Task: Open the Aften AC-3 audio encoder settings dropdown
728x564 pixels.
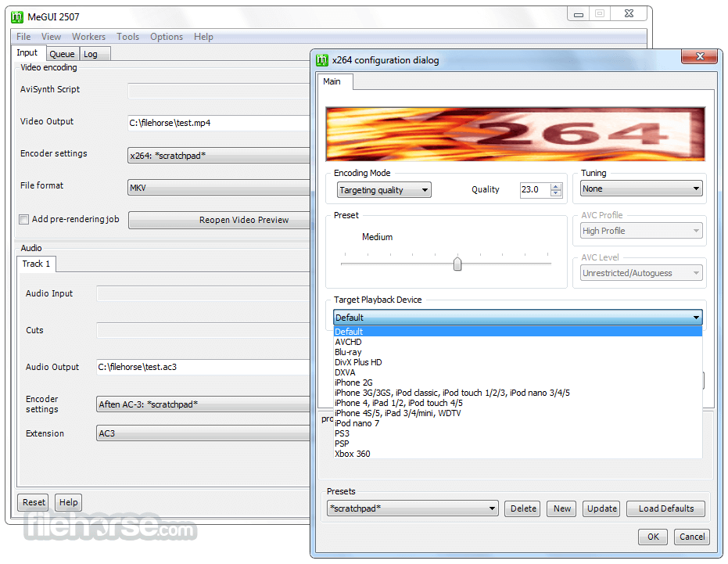Action: click(x=203, y=404)
